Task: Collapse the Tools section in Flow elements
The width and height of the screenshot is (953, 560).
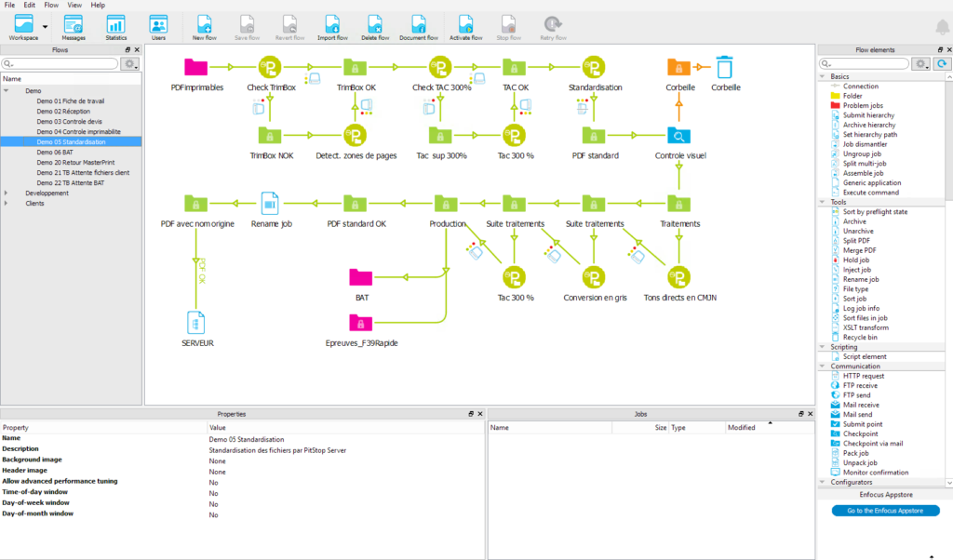Action: coord(823,202)
